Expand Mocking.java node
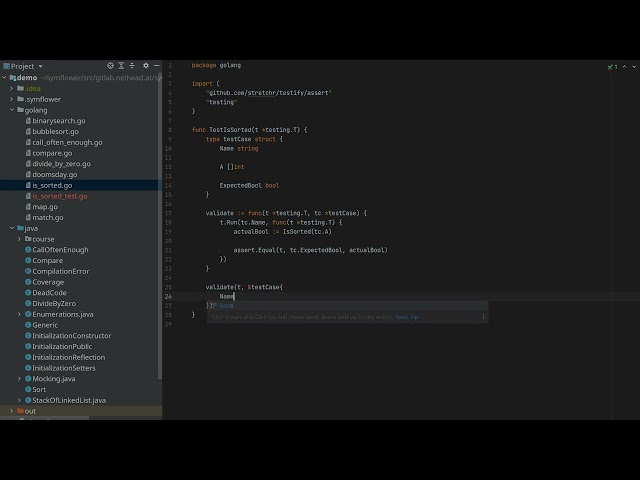 pos(19,379)
